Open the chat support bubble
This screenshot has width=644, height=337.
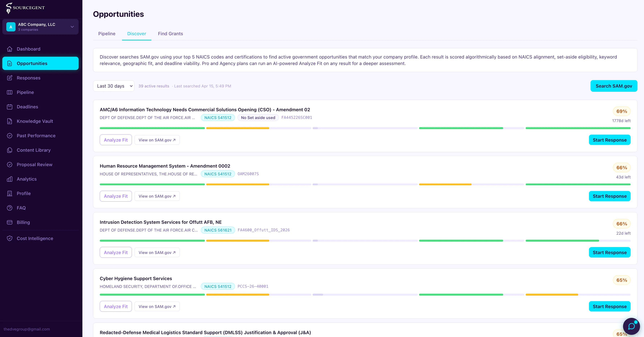(x=631, y=326)
